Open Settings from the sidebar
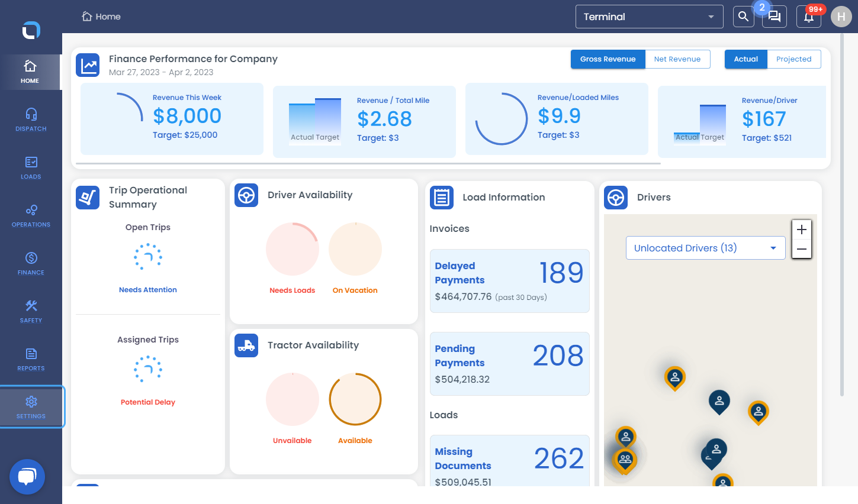The image size is (858, 504). tap(31, 407)
